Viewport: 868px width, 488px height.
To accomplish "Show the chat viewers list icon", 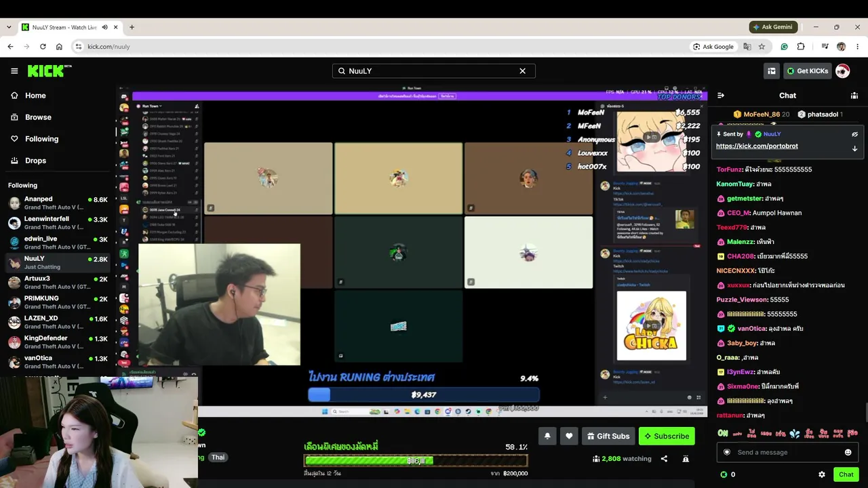I will [854, 96].
